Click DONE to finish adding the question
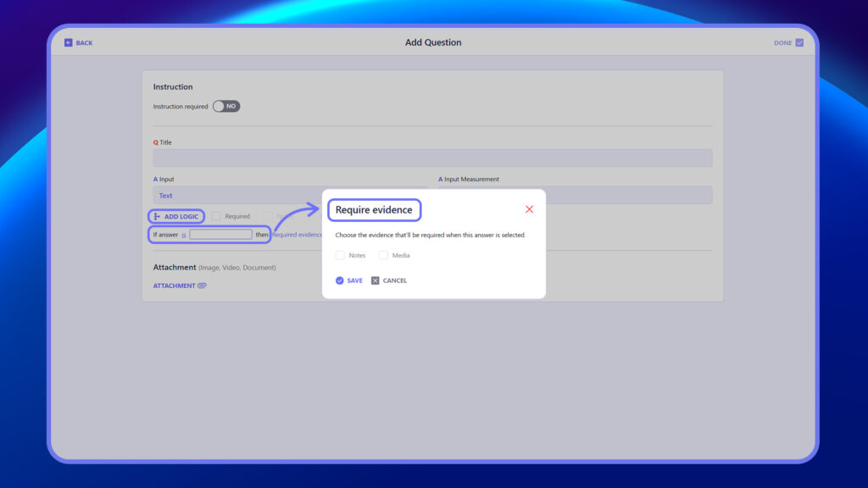 788,42
